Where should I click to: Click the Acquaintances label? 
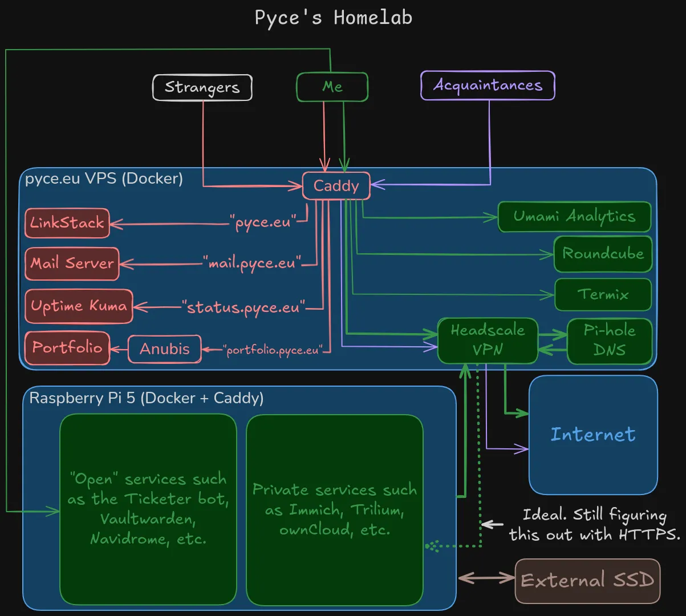pyautogui.click(x=488, y=85)
